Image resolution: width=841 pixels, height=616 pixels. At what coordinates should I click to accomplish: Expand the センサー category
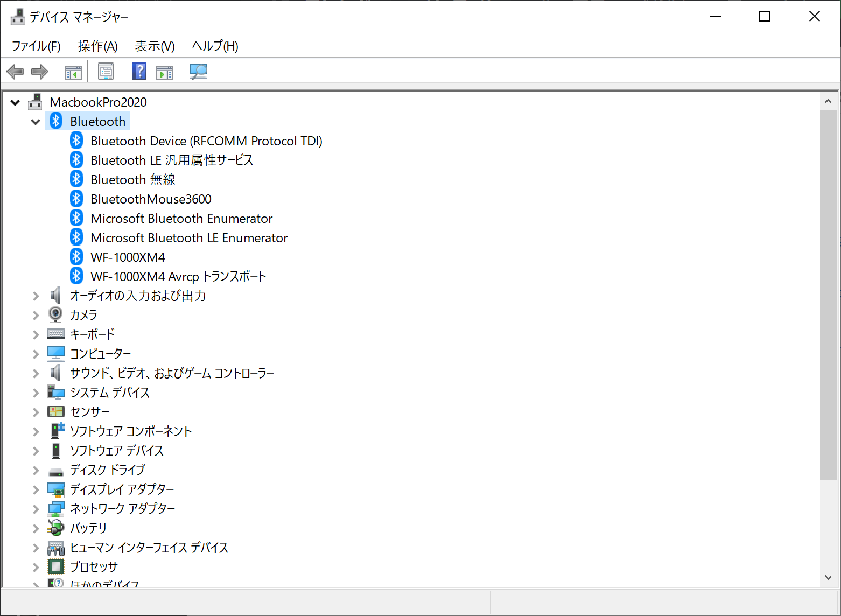(x=36, y=412)
